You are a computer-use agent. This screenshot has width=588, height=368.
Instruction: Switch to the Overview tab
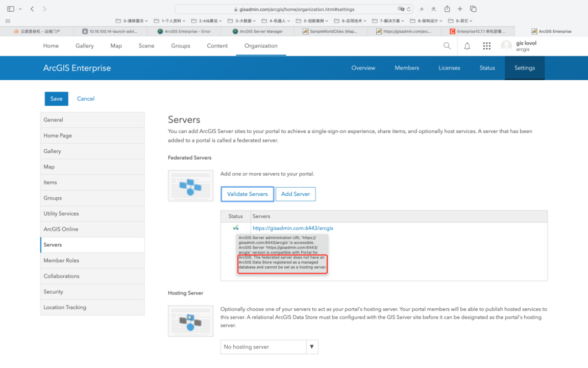pyautogui.click(x=363, y=68)
